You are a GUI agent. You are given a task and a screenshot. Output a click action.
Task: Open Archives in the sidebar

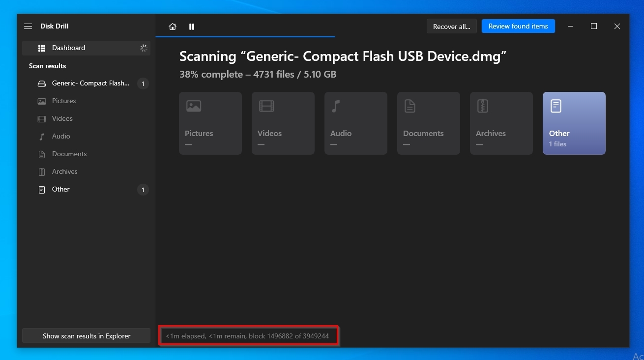(x=86, y=172)
